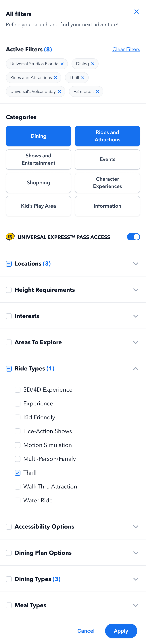
Task: Expand the Dining Types section chevron
Action: click(136, 579)
